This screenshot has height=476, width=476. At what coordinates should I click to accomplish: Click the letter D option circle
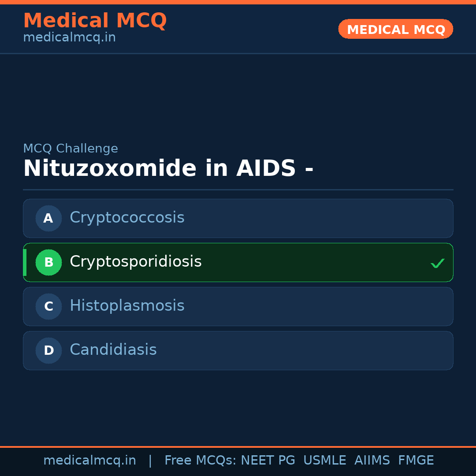(48, 350)
